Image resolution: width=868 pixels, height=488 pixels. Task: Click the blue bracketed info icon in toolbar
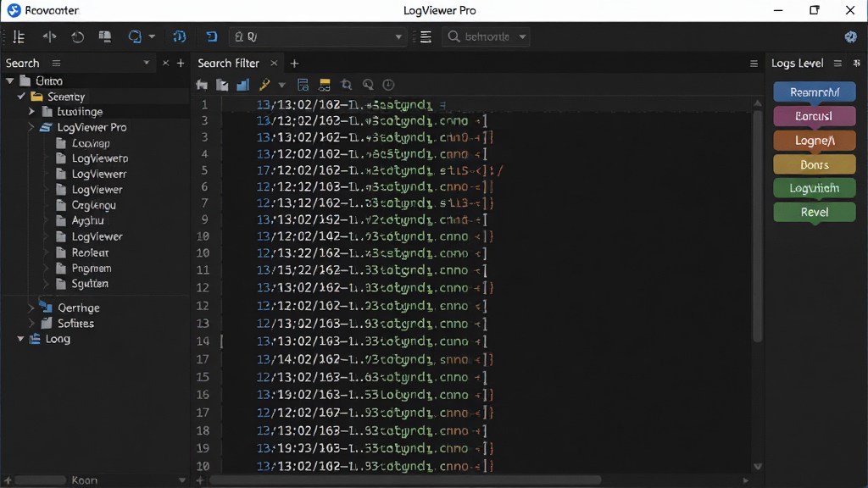pos(180,37)
